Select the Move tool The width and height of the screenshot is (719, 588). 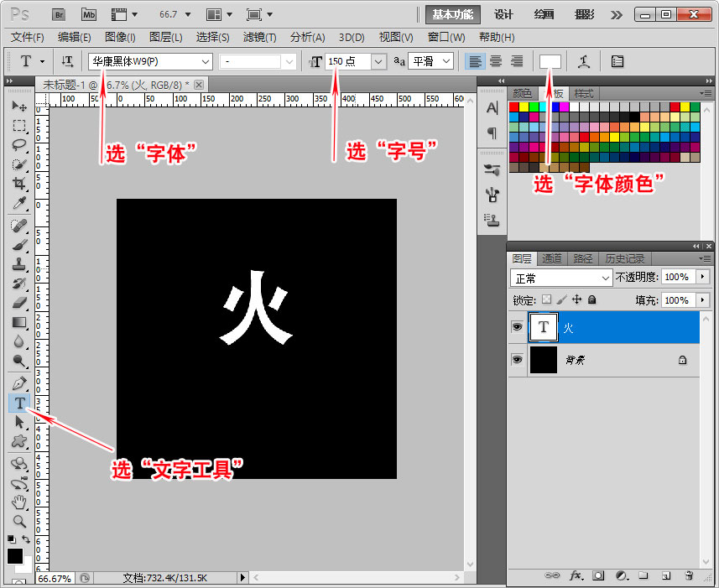[x=18, y=106]
